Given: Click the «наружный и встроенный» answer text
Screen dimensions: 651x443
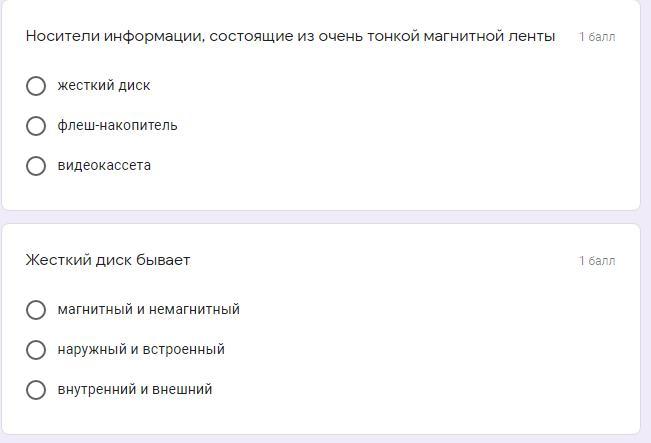Looking at the screenshot, I should pyautogui.click(x=141, y=350).
